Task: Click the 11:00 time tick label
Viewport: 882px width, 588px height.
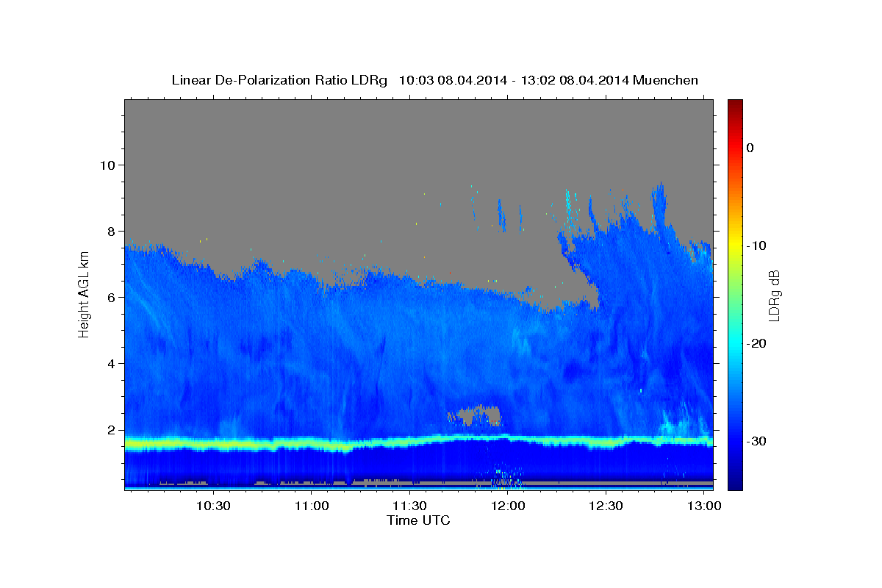Action: coord(311,506)
